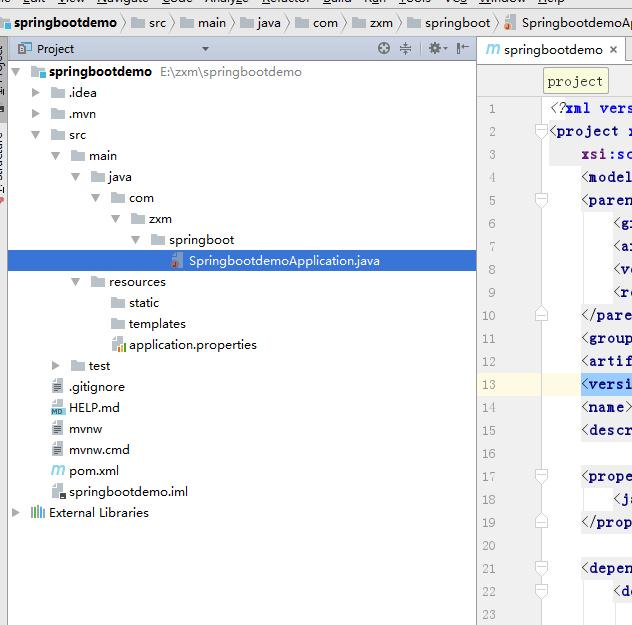
Task: Expand the .idea folder
Action: [x=35, y=93]
